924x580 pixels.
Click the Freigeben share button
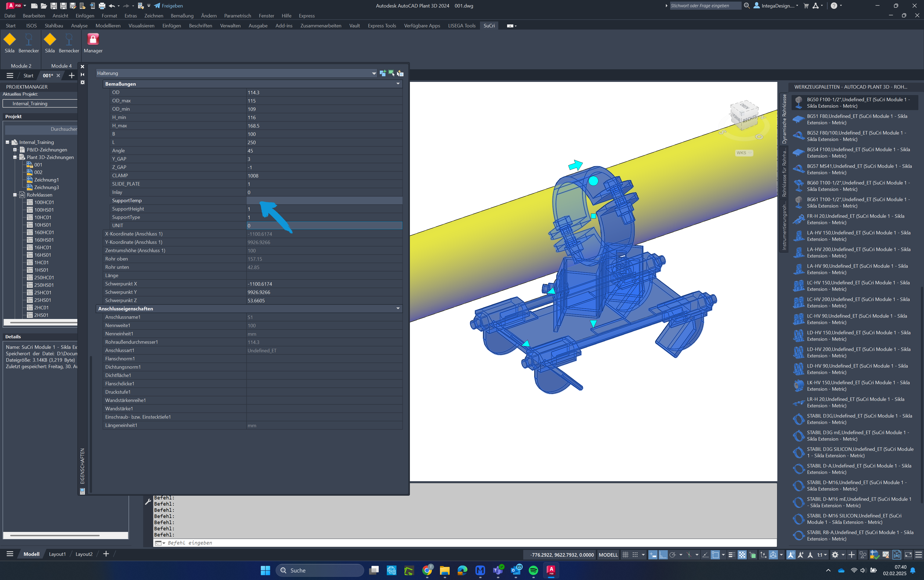click(168, 6)
